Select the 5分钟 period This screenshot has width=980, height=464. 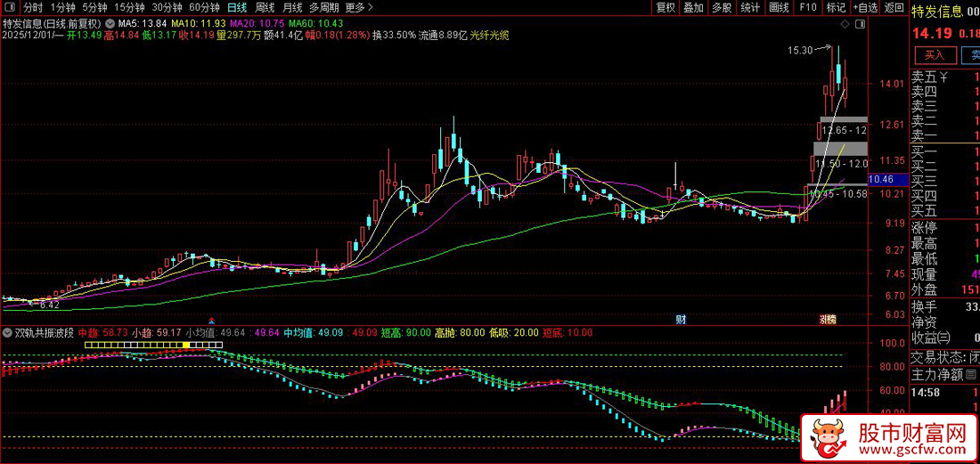(x=94, y=7)
